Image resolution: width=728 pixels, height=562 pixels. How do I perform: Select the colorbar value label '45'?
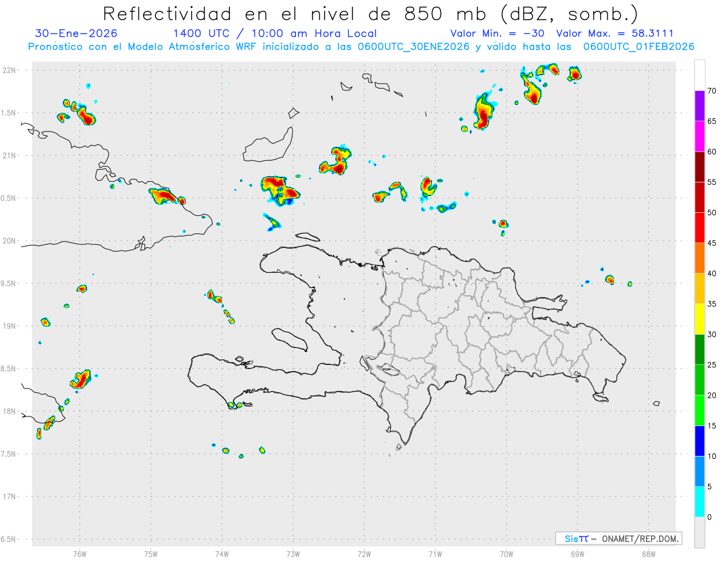[x=712, y=243]
